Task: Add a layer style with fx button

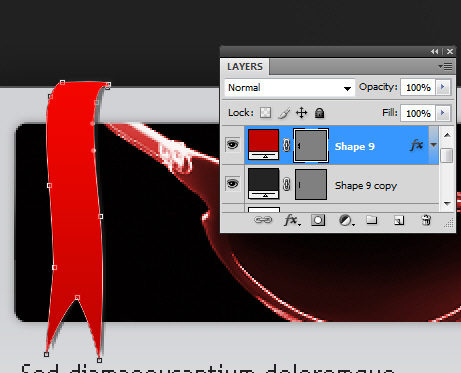Action: tap(292, 220)
